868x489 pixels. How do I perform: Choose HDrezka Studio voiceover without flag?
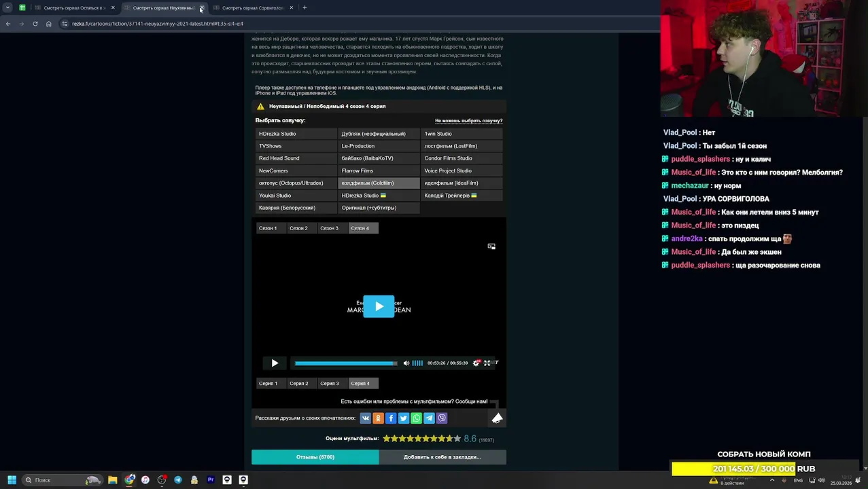point(296,134)
